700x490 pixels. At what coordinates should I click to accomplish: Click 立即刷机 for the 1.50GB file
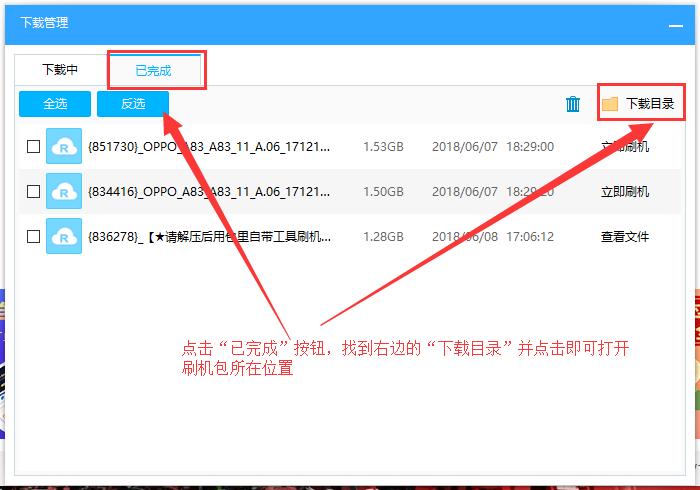coord(625,192)
